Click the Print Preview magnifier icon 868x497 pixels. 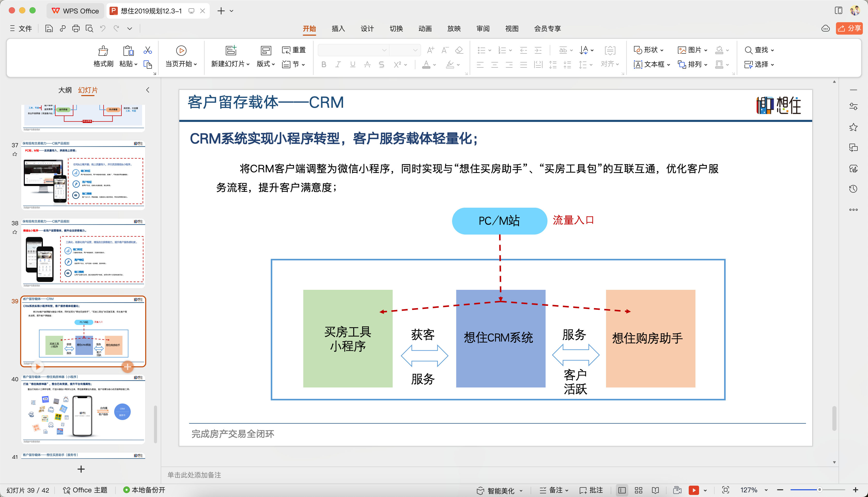pos(89,28)
